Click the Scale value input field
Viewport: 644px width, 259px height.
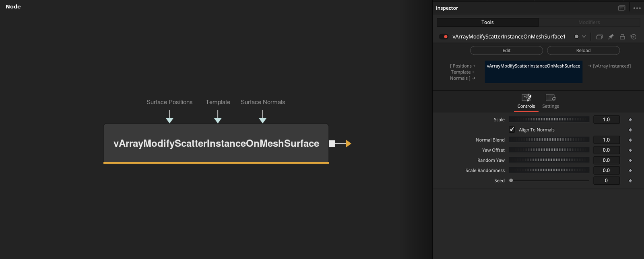607,119
